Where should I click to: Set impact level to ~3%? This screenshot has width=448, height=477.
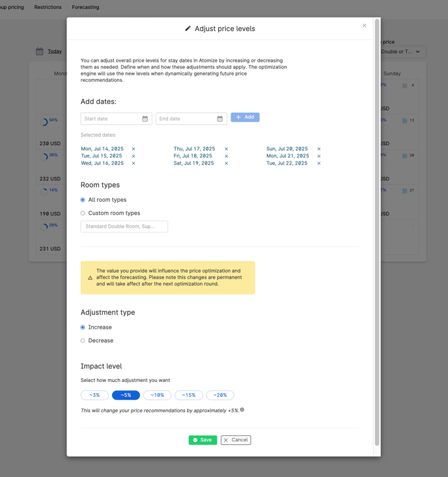tap(94, 395)
